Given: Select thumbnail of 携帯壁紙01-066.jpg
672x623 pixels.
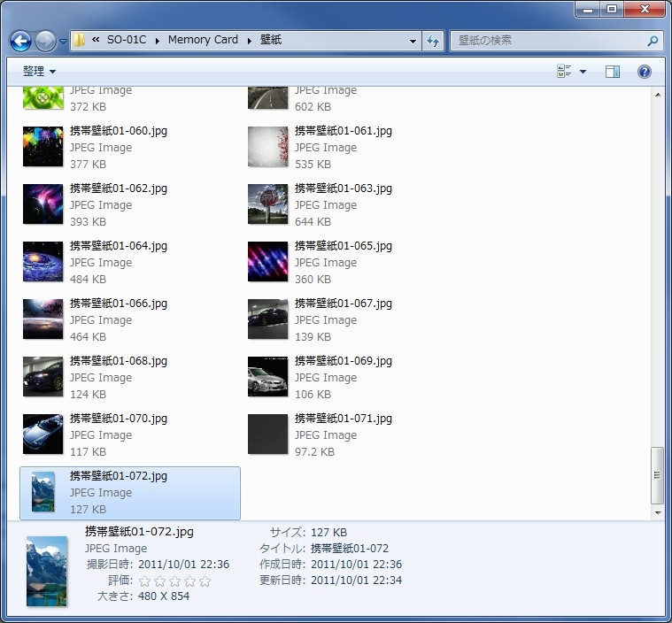Looking at the screenshot, I should (x=42, y=319).
